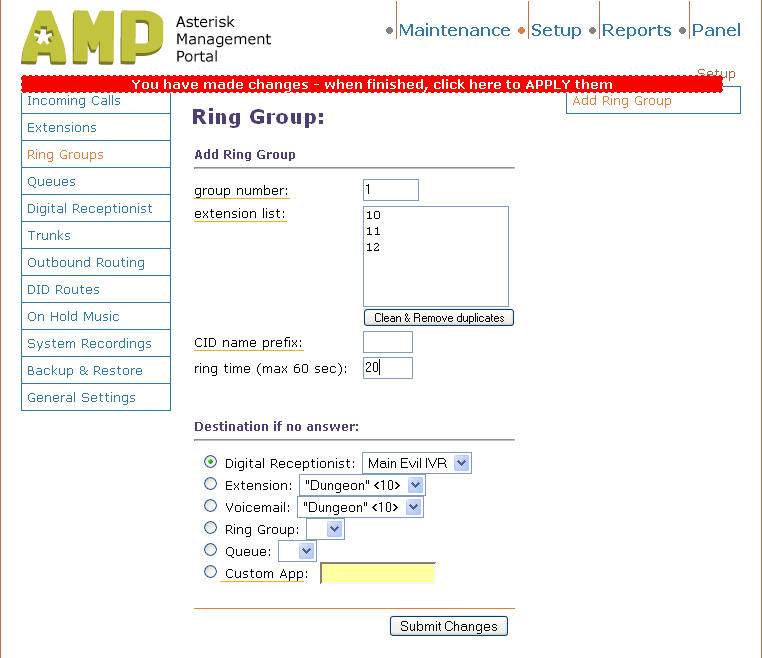Click Clean & Remove duplicates button
762x658 pixels.
pos(439,318)
